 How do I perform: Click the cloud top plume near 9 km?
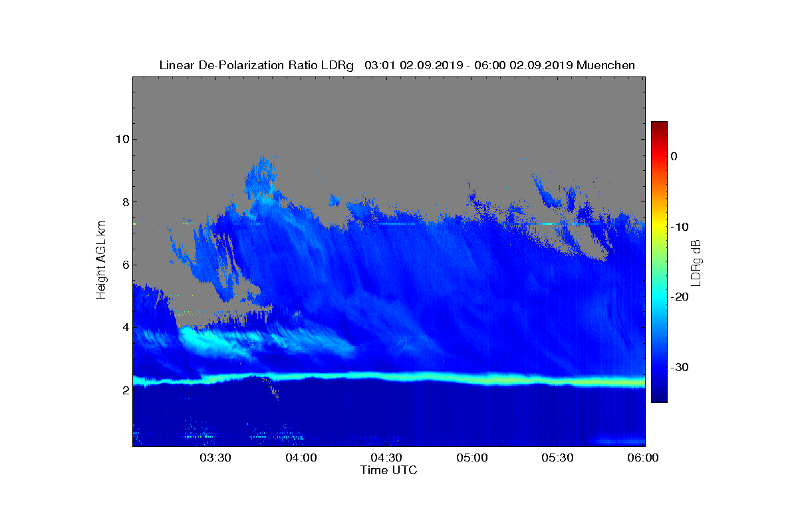click(x=261, y=178)
